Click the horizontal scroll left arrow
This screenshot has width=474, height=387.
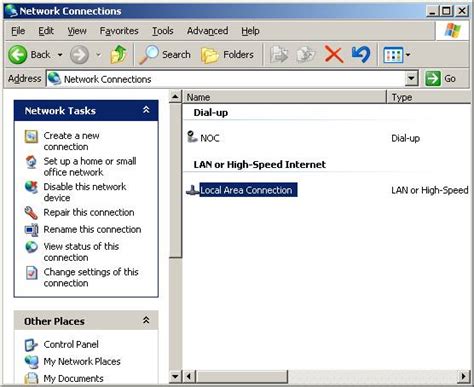pos(189,377)
